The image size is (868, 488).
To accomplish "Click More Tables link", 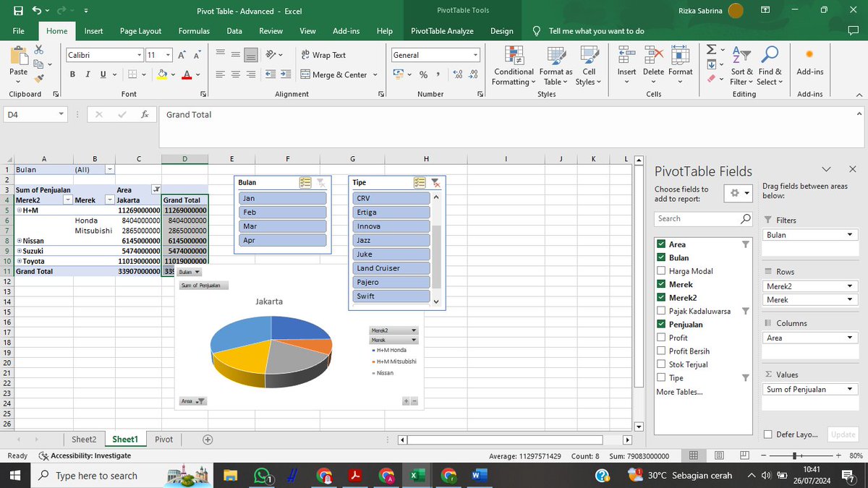I will pos(679,392).
